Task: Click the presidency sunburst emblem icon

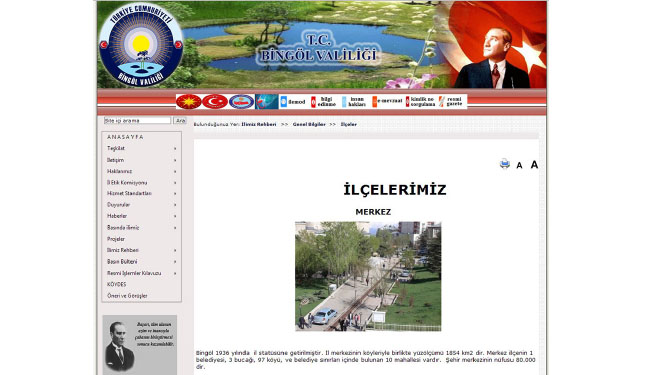Action: pyautogui.click(x=189, y=102)
